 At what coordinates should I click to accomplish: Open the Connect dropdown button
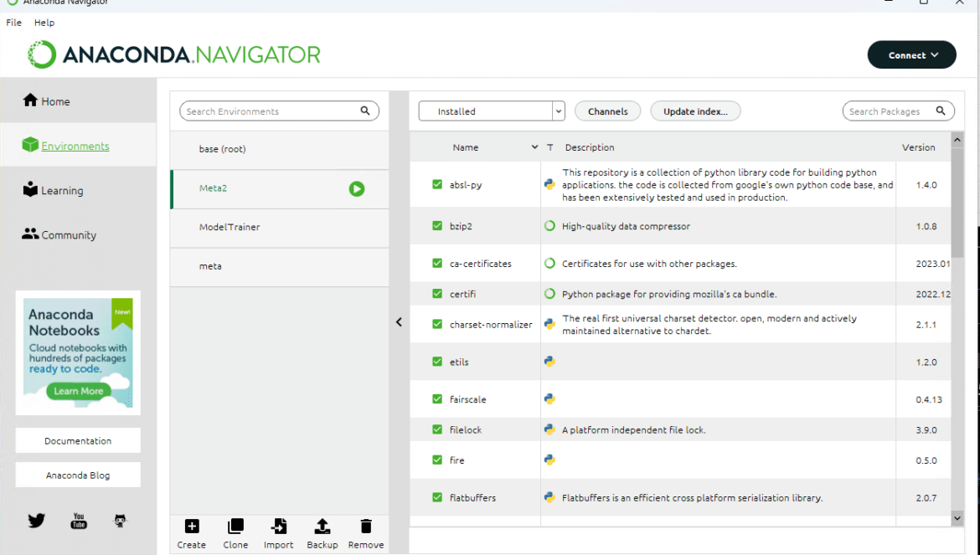tap(912, 55)
